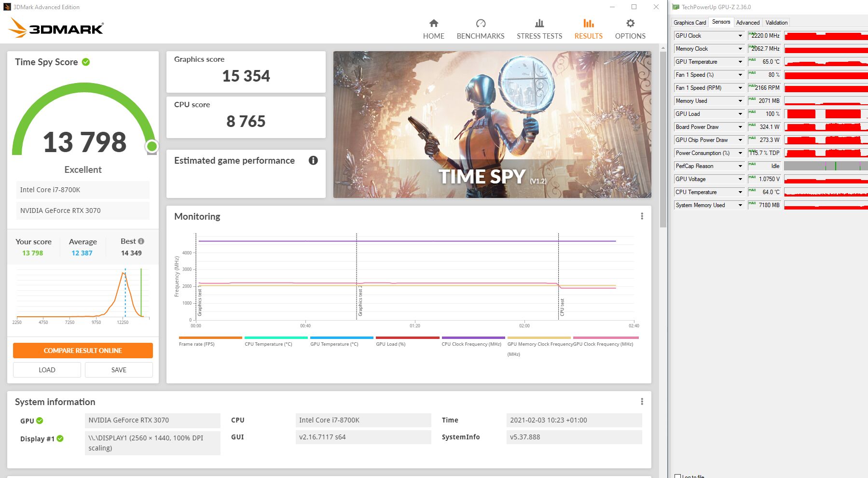
Task: Switch to the RESULTS section
Action: click(589, 29)
